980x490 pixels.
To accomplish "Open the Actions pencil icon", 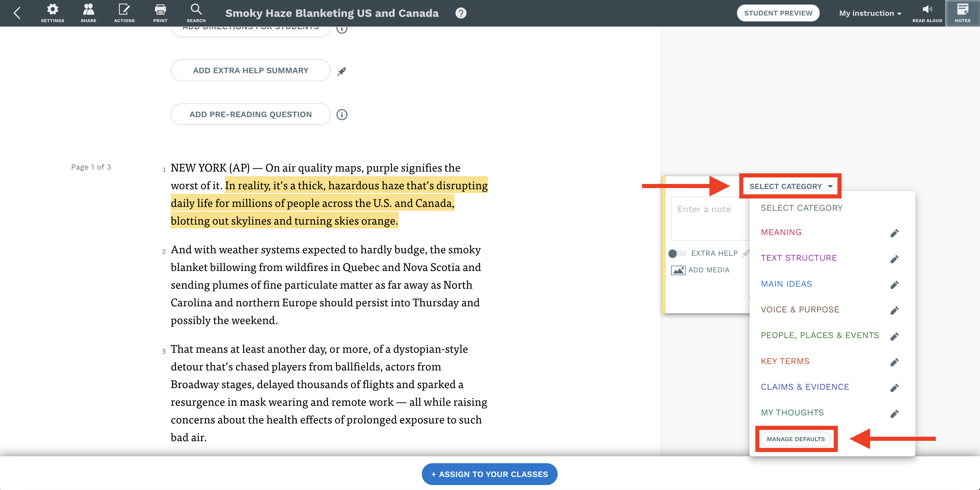I will pyautogui.click(x=124, y=13).
